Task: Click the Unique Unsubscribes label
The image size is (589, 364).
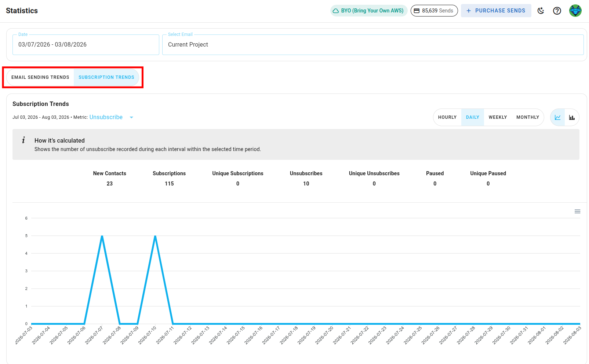Action: 374,173
